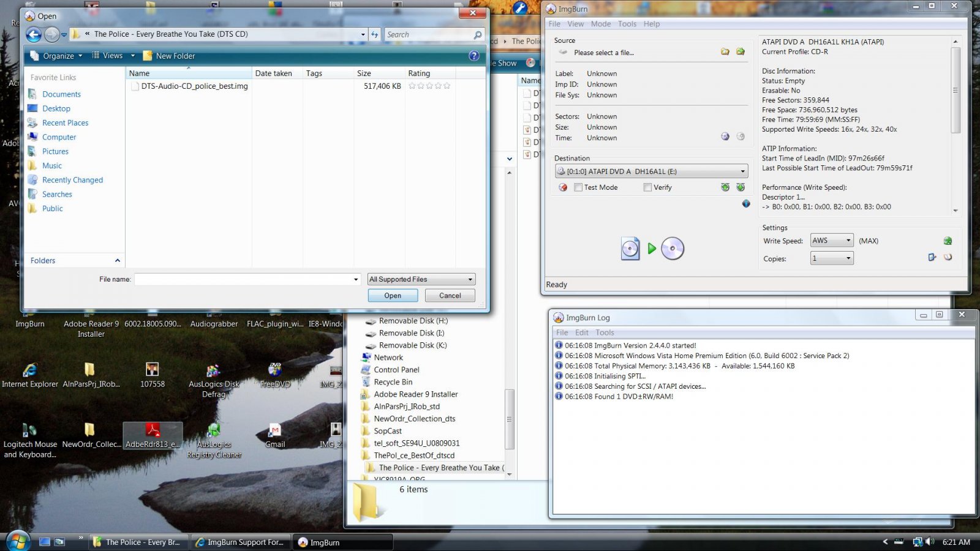980x551 pixels.
Task: Expand the File name history dropdown
Action: pos(355,279)
